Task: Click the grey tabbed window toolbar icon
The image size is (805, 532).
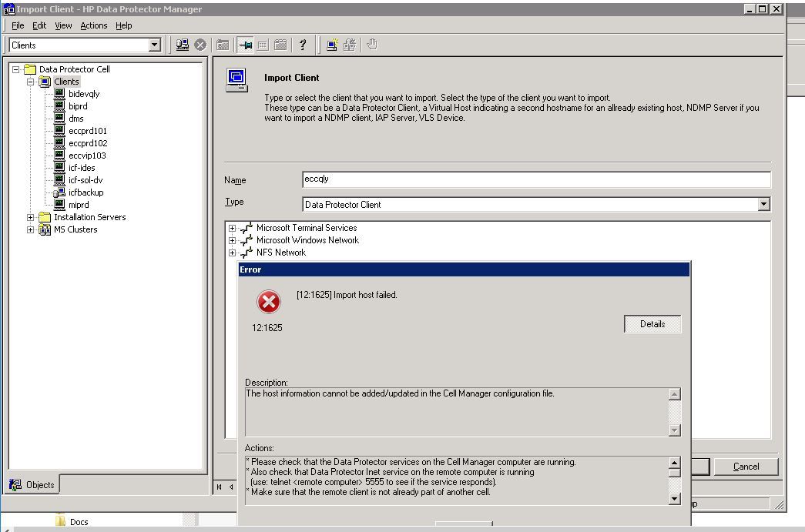Action: click(280, 45)
